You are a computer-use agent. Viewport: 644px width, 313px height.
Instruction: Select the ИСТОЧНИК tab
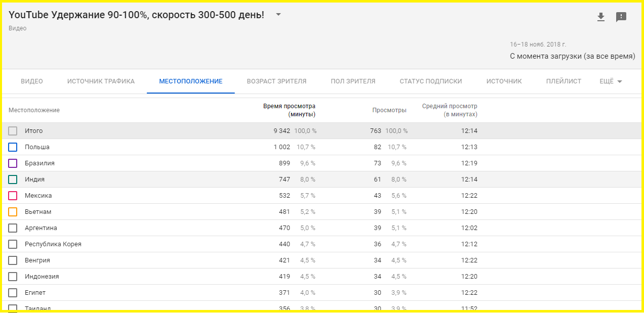pyautogui.click(x=504, y=81)
